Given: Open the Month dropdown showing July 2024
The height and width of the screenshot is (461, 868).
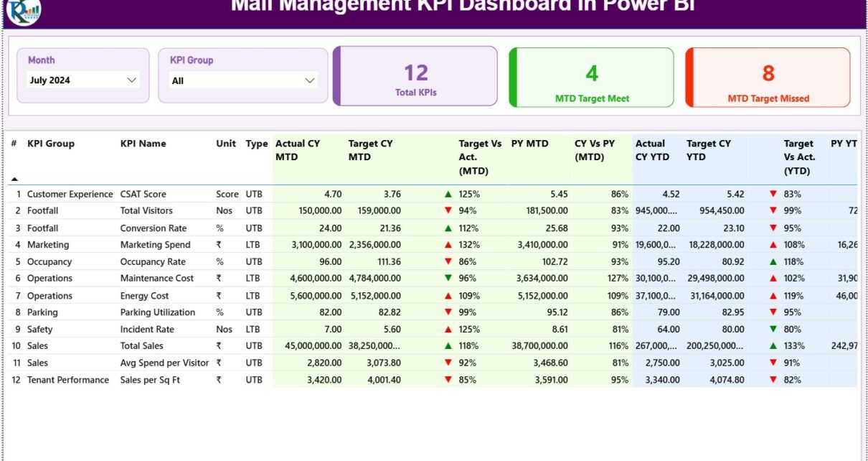Looking at the screenshot, I should tap(82, 80).
